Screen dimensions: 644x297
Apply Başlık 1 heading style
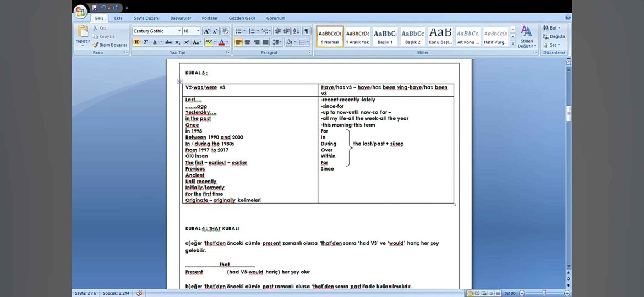385,36
